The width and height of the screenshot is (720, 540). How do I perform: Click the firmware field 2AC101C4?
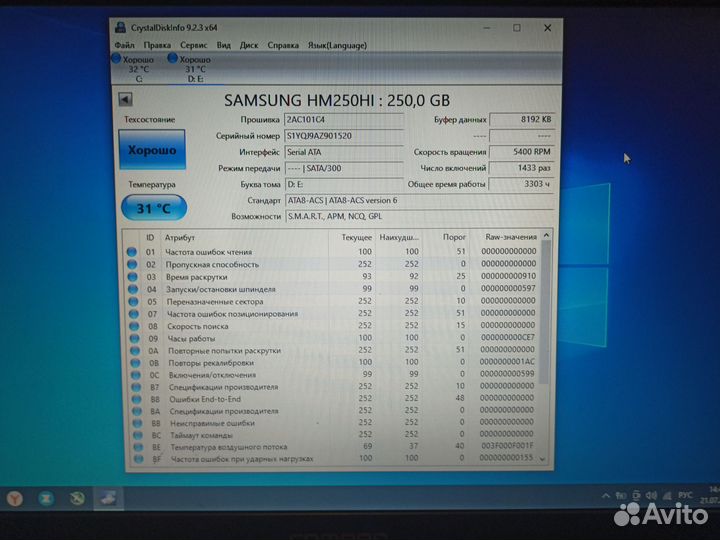coord(343,119)
